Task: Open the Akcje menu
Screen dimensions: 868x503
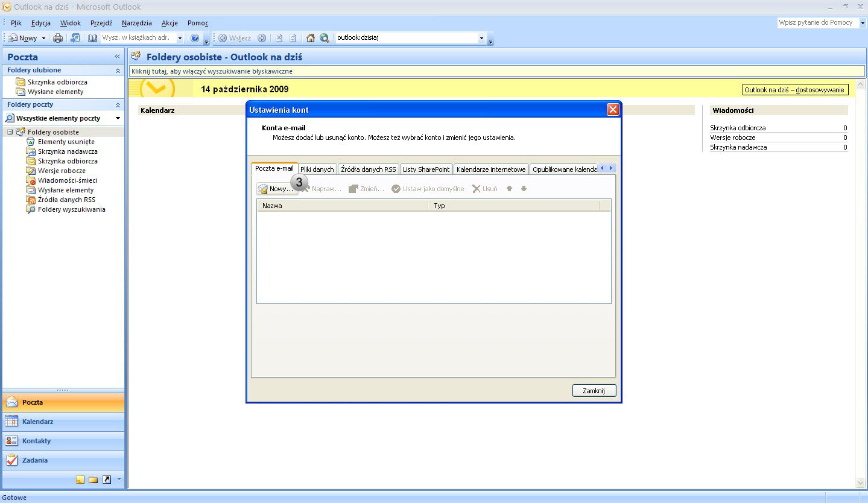Action: (x=169, y=23)
